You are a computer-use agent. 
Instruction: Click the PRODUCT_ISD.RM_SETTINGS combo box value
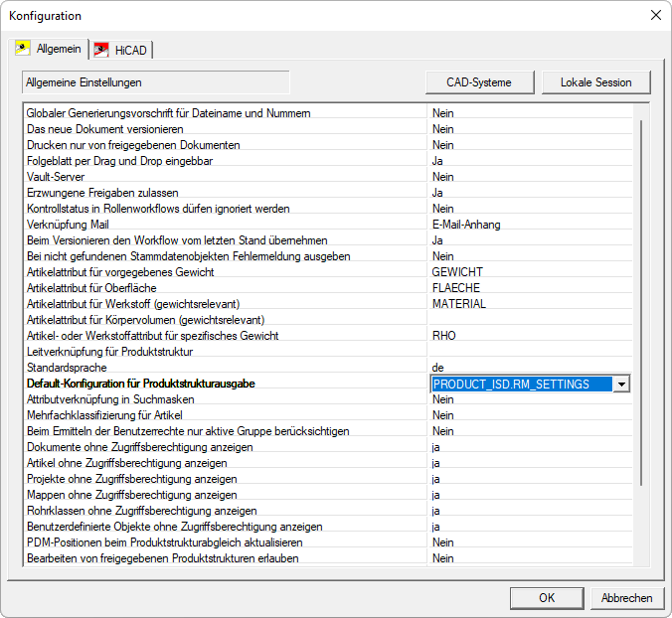coord(522,385)
